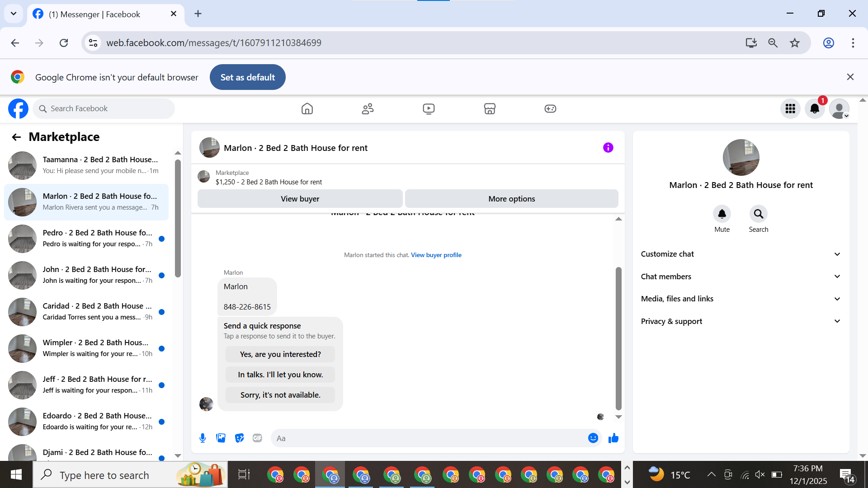
Task: Open Caridad conversation
Action: [x=86, y=312]
